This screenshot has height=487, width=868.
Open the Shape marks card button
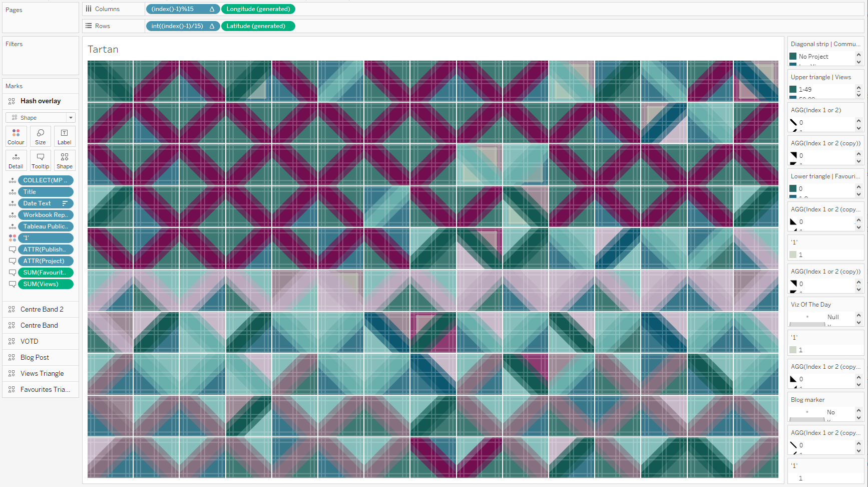65,160
